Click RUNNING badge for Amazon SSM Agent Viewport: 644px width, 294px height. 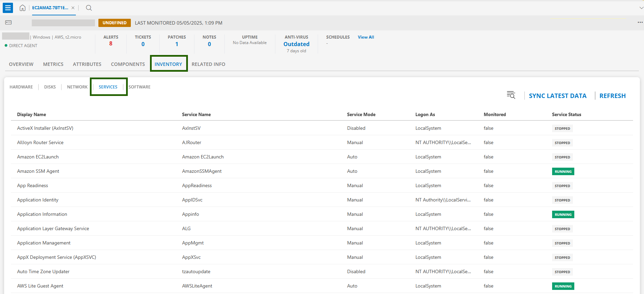click(x=563, y=171)
